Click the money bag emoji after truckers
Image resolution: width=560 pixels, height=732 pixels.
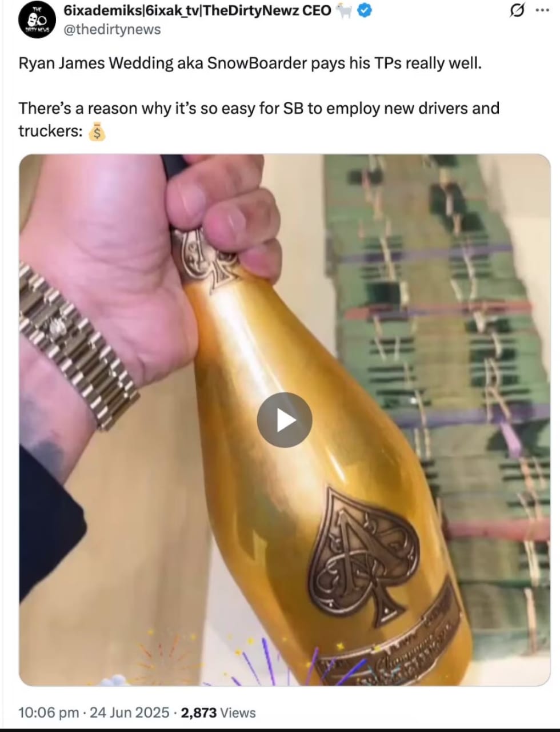[x=98, y=131]
